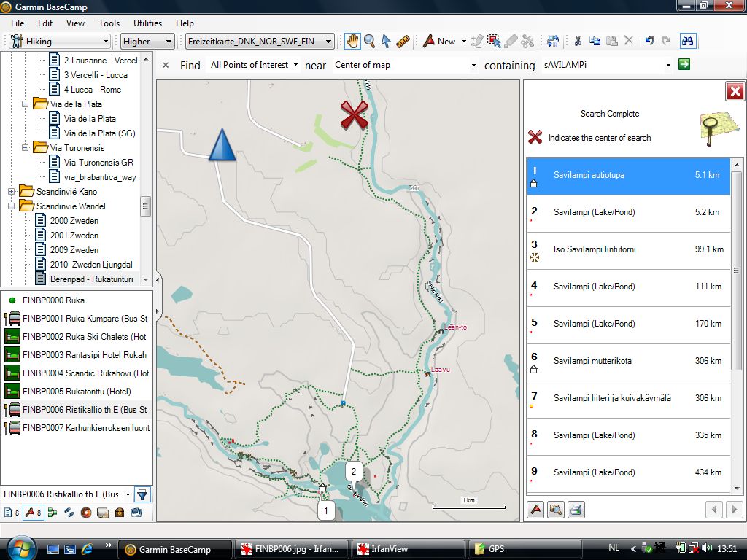Click the scissors Cut icon

click(577, 42)
